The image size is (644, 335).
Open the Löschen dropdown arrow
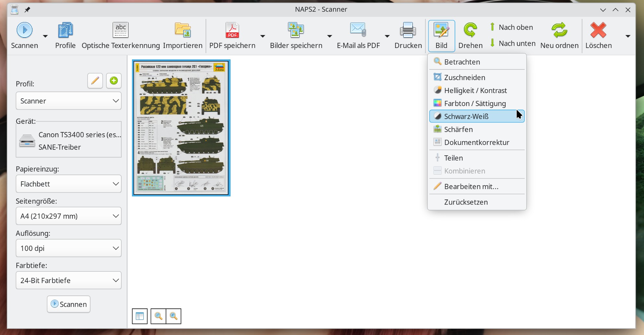tap(628, 36)
